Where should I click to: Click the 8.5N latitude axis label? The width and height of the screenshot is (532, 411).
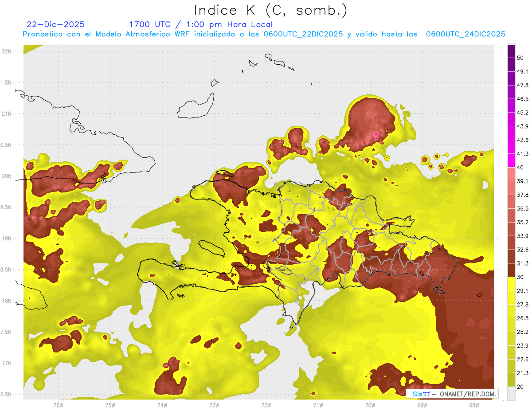point(6,270)
